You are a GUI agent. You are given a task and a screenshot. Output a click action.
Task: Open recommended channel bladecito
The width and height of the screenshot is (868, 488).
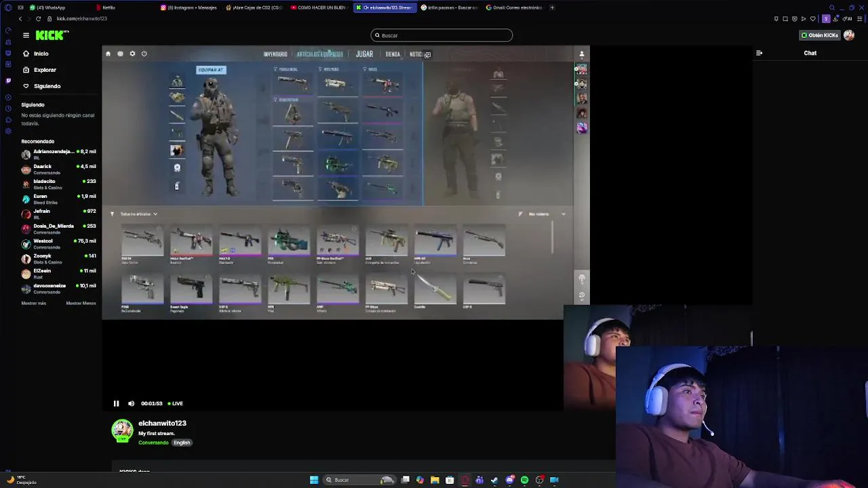[x=59, y=184]
